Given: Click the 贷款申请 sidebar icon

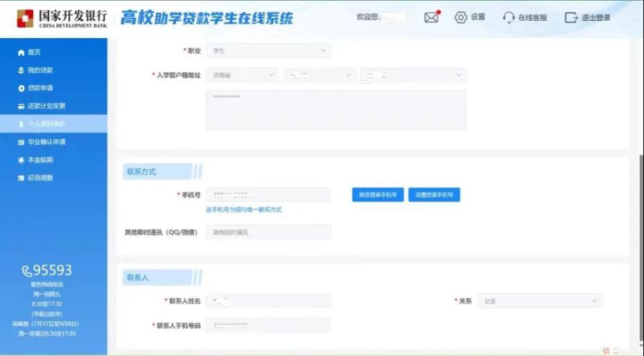Looking at the screenshot, I should pos(21,89).
